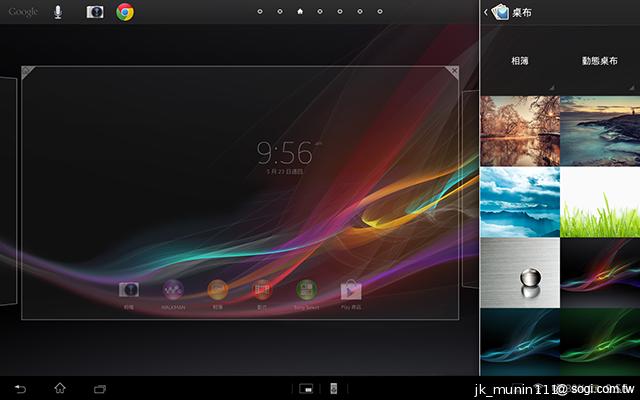Switch to the partially visible right pane
The height and width of the screenshot is (400, 640).
pos(470,189)
